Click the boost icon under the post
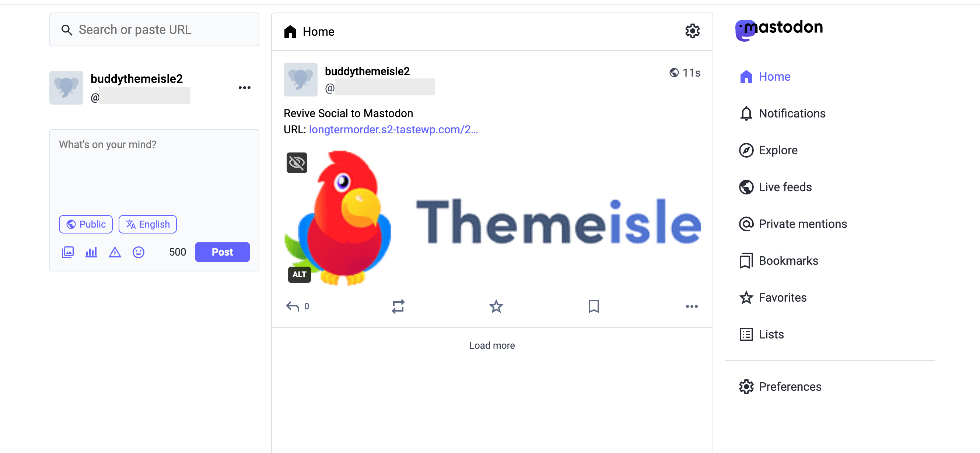This screenshot has width=980, height=453. point(398,306)
